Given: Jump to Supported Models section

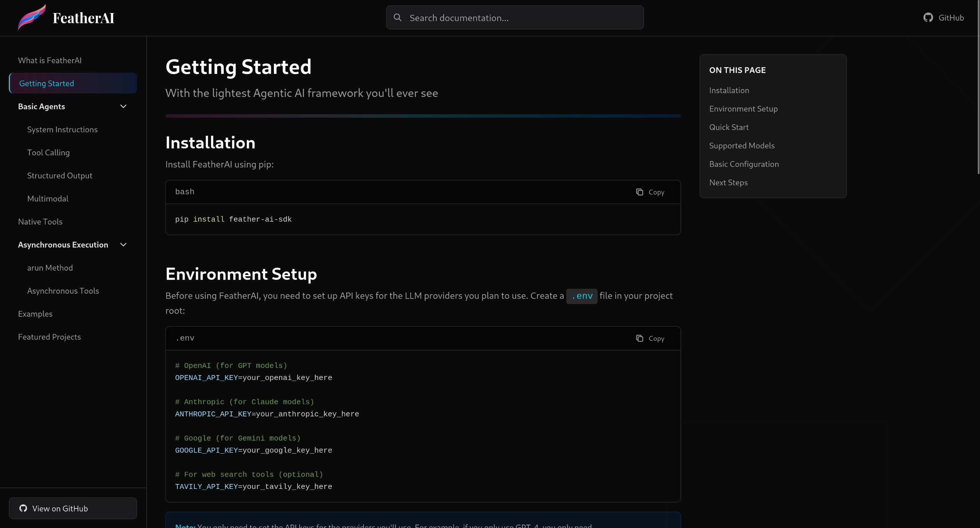Looking at the screenshot, I should tap(741, 146).
